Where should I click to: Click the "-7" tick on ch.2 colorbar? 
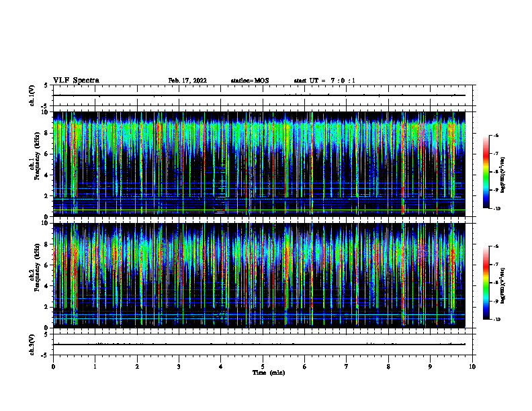click(495, 265)
